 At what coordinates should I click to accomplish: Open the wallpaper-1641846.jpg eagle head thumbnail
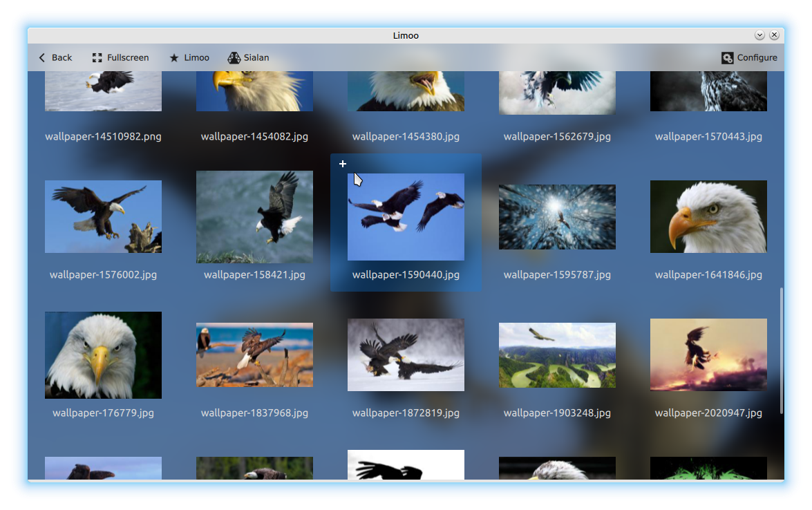pyautogui.click(x=708, y=216)
